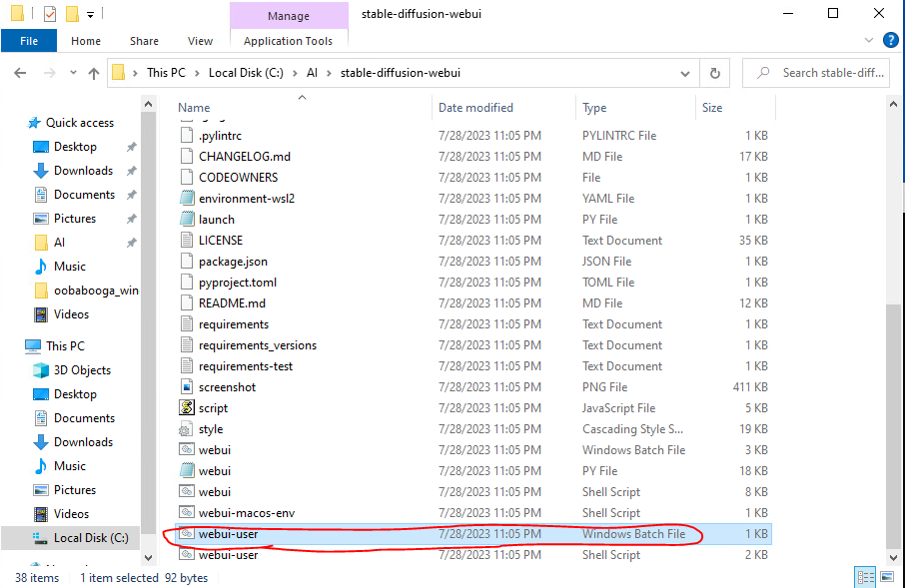Sort files by Date modified column

click(x=475, y=108)
